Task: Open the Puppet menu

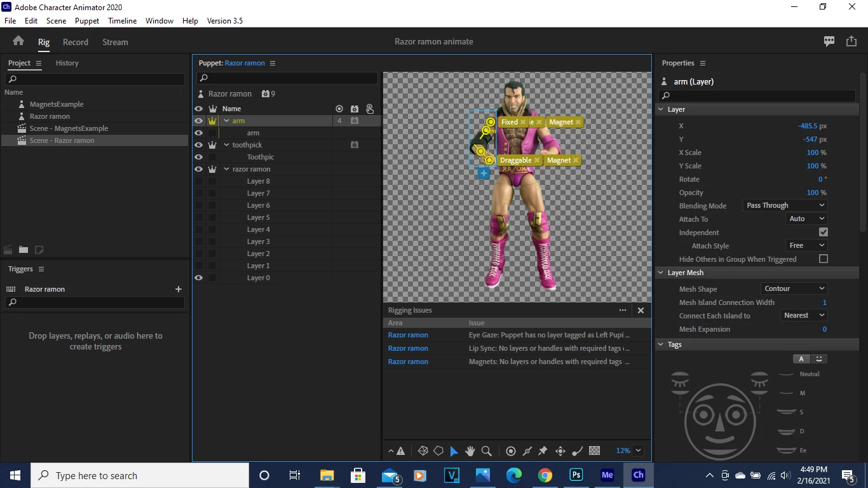Action: pyautogui.click(x=87, y=21)
